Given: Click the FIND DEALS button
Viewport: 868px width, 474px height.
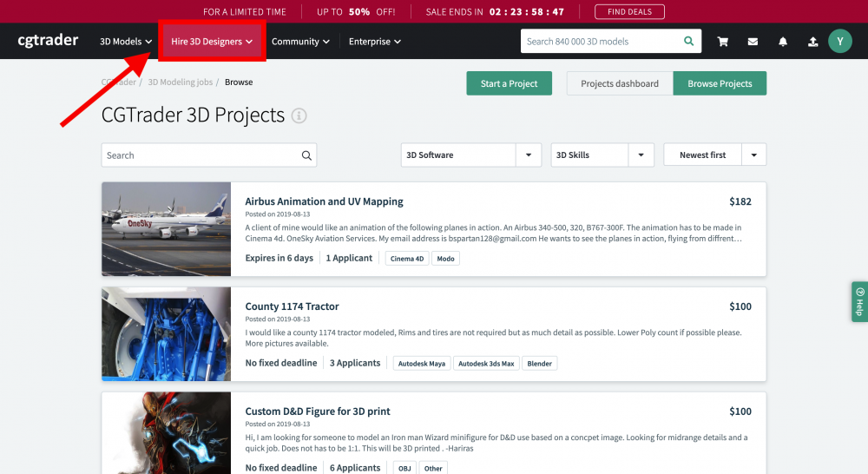Looking at the screenshot, I should [x=629, y=11].
